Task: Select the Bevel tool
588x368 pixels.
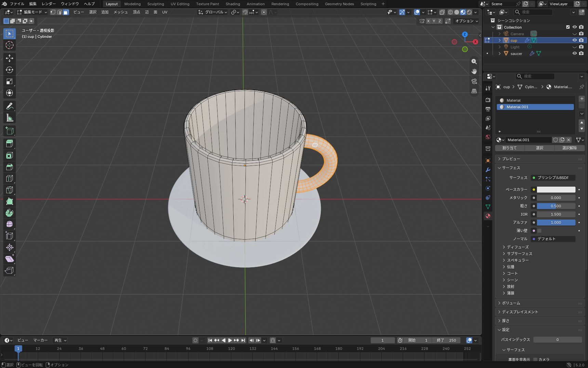Action: coord(10,167)
